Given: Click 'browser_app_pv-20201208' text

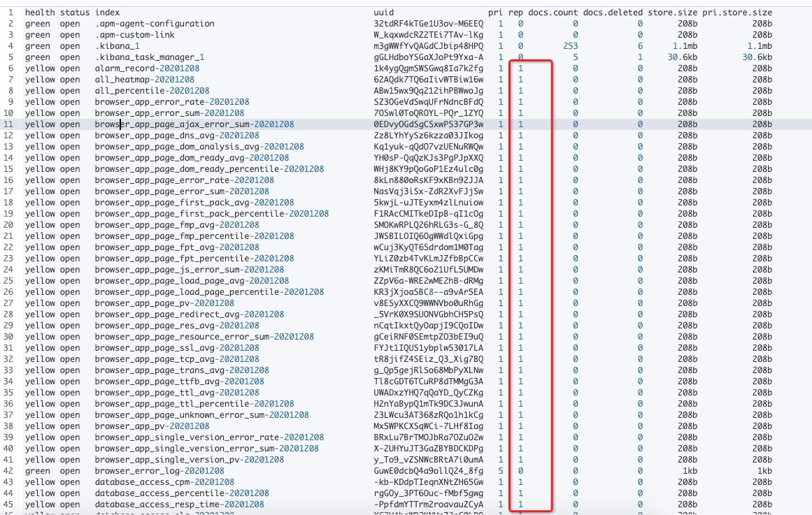Looking at the screenshot, I should pyautogui.click(x=152, y=426).
